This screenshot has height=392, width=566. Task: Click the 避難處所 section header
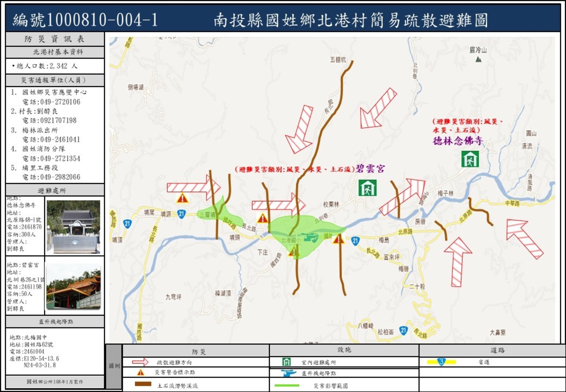coord(52,191)
